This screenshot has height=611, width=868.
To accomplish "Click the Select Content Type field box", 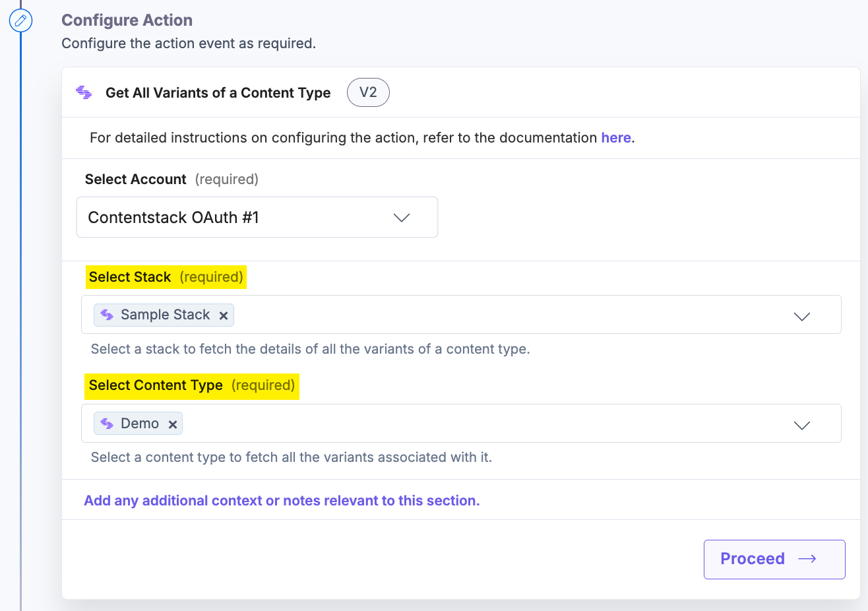I will pos(461,424).
